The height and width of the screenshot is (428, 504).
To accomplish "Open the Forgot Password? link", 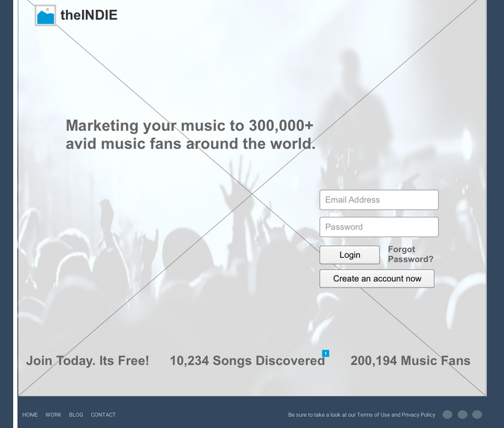I will tap(410, 254).
